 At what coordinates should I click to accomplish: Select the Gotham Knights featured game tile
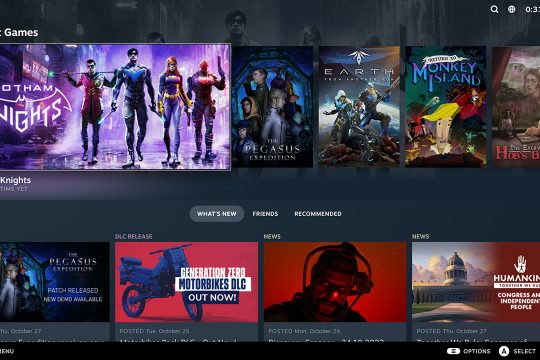tap(115, 107)
